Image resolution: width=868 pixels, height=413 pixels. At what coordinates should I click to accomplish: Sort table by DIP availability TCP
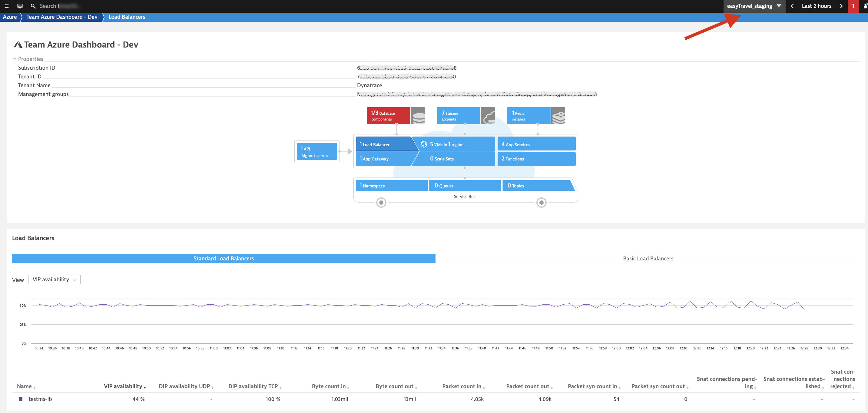point(255,386)
